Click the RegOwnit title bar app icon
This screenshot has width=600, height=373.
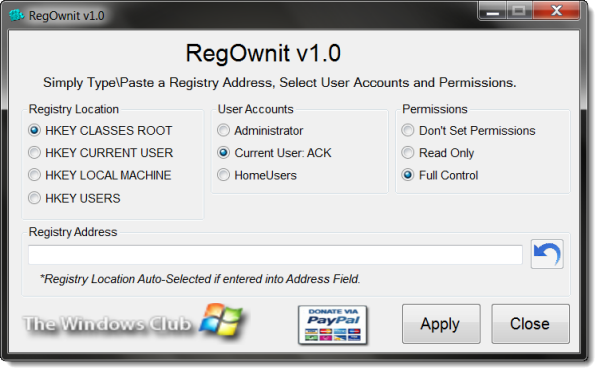(x=16, y=15)
